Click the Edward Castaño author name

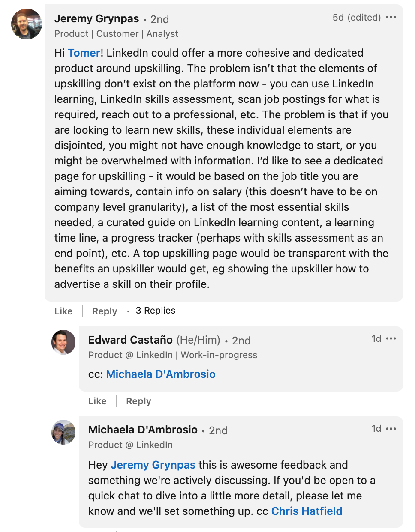click(130, 340)
